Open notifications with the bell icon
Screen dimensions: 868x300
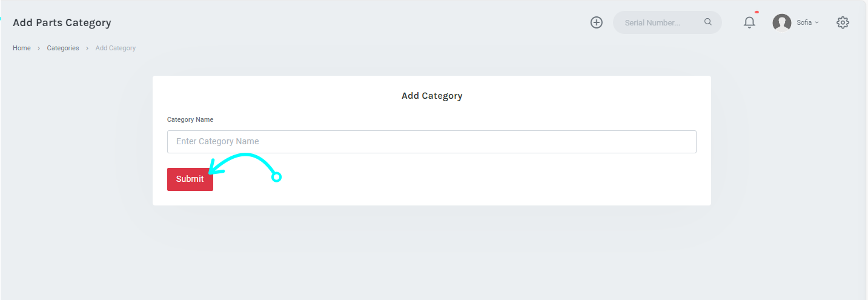[749, 22]
